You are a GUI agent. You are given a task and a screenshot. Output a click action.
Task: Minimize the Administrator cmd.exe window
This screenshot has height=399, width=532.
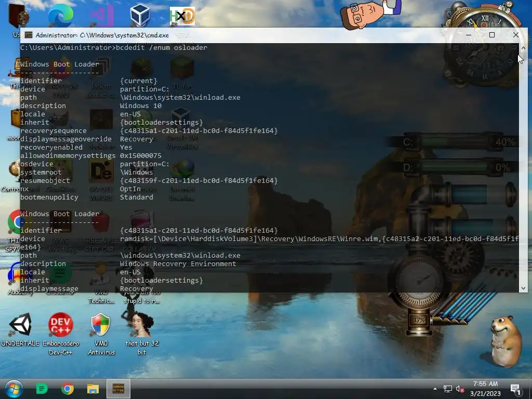click(469, 35)
